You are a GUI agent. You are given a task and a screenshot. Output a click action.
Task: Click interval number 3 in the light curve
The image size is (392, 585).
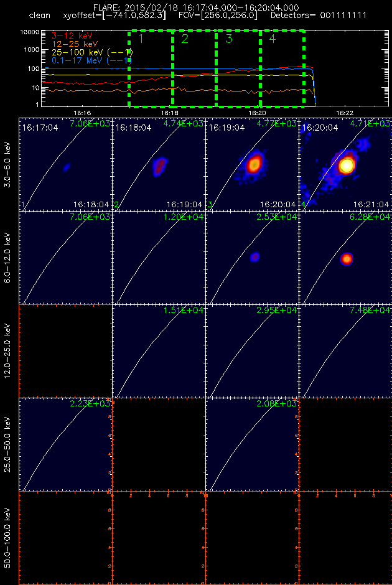click(229, 39)
